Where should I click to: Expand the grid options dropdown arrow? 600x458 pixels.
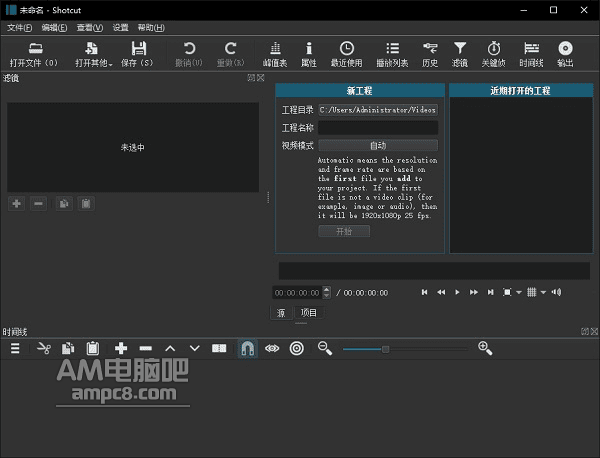[x=543, y=293]
